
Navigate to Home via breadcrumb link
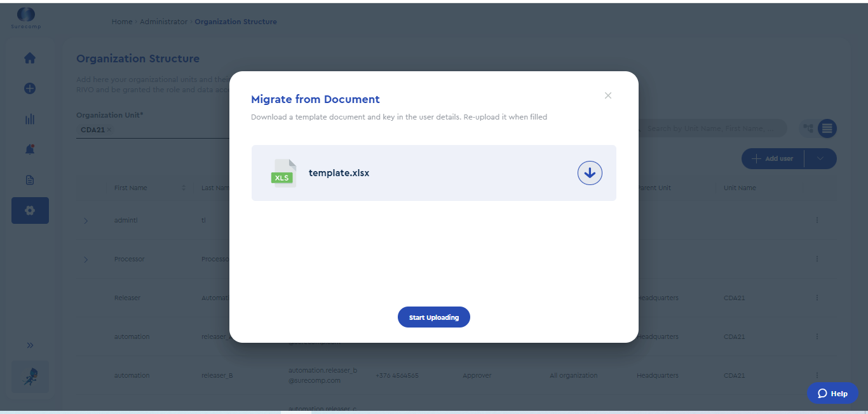click(x=122, y=21)
